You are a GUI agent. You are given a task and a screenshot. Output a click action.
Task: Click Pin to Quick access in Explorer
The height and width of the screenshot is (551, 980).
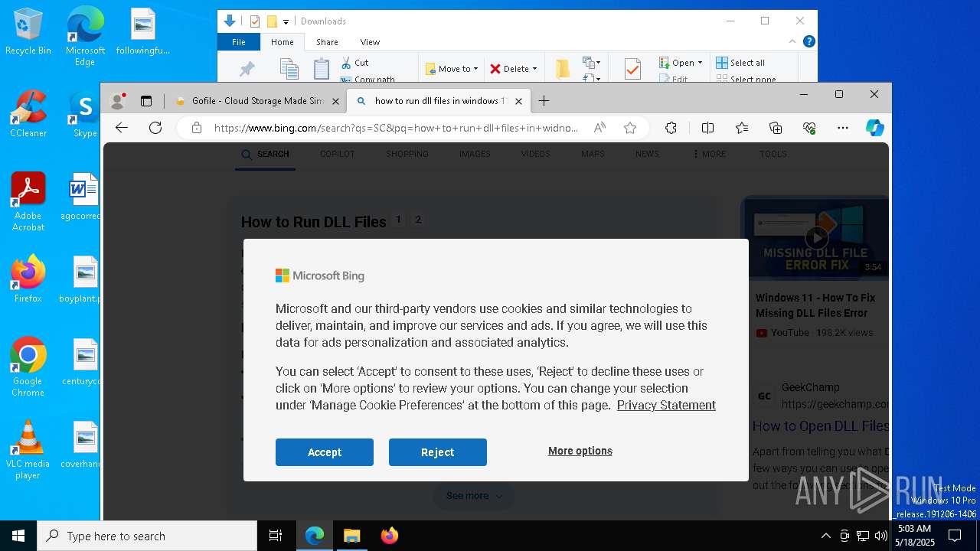pyautogui.click(x=247, y=69)
